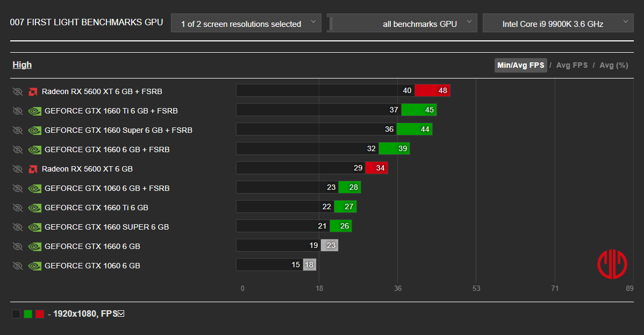
Task: Click the GEFORCE GTX 1660 Ti 6 GB + FSRB label
Action: tap(111, 111)
